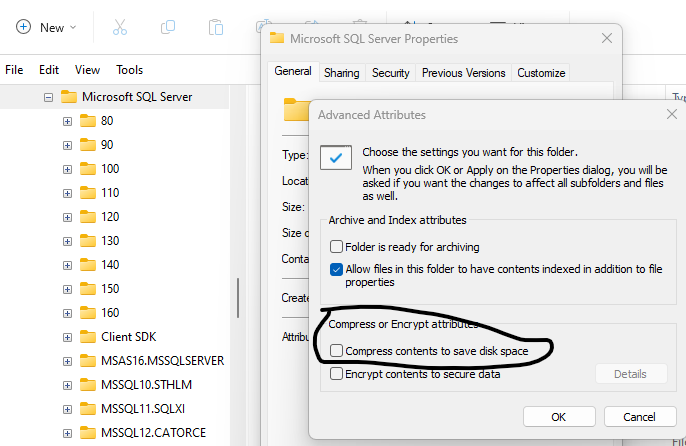
Task: Expand the MSSQL10.STHLM node
Action: (x=67, y=386)
